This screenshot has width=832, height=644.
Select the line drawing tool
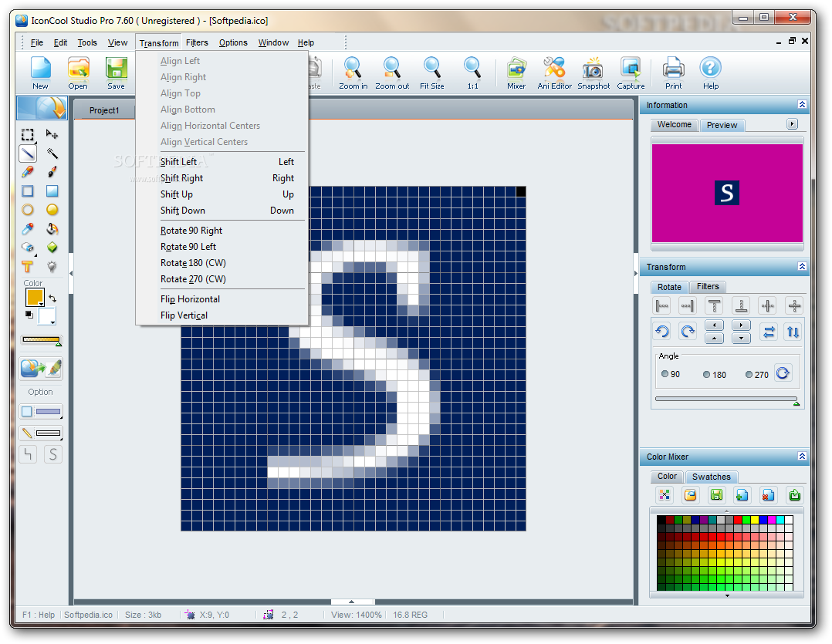tap(28, 153)
